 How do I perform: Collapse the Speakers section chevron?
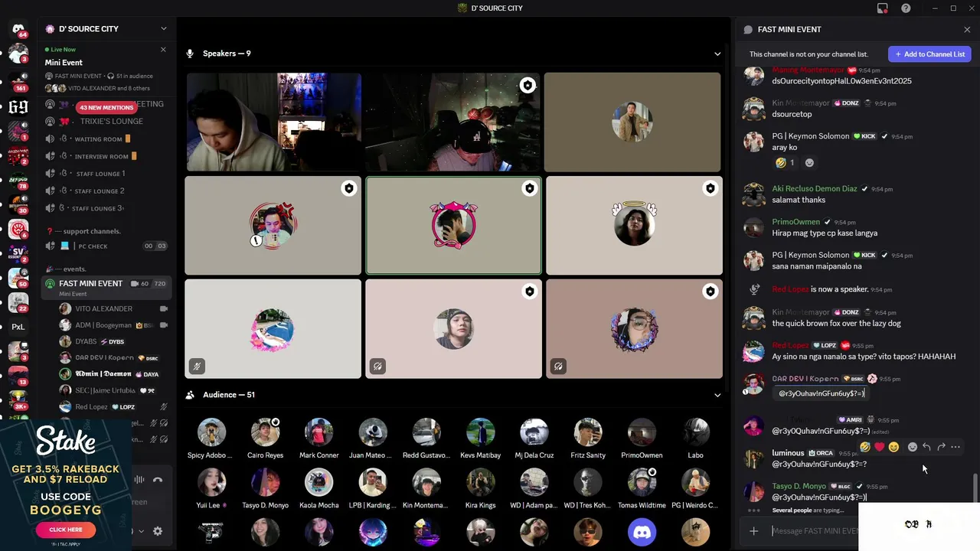pos(717,54)
